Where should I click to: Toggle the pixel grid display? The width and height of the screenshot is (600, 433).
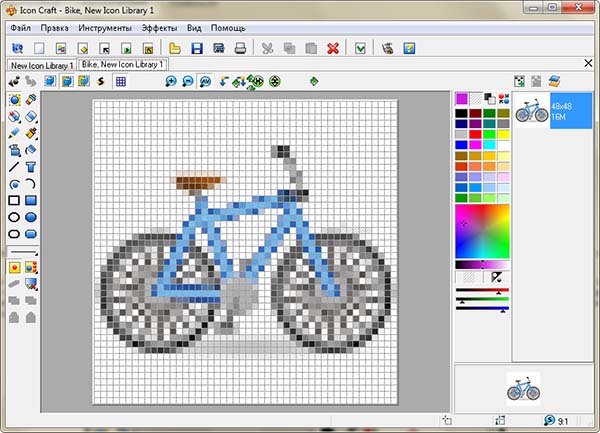coord(120,81)
